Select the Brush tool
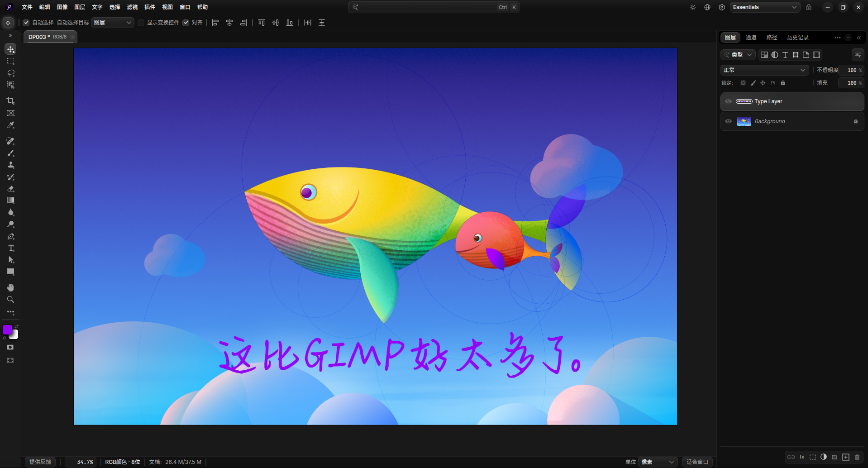868x468 pixels. point(10,153)
